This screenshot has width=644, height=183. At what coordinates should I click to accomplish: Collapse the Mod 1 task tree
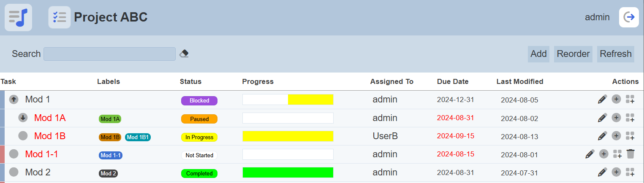[14, 100]
